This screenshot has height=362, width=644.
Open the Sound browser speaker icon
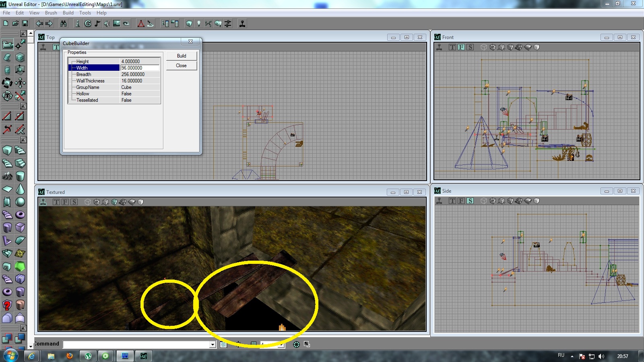click(107, 24)
